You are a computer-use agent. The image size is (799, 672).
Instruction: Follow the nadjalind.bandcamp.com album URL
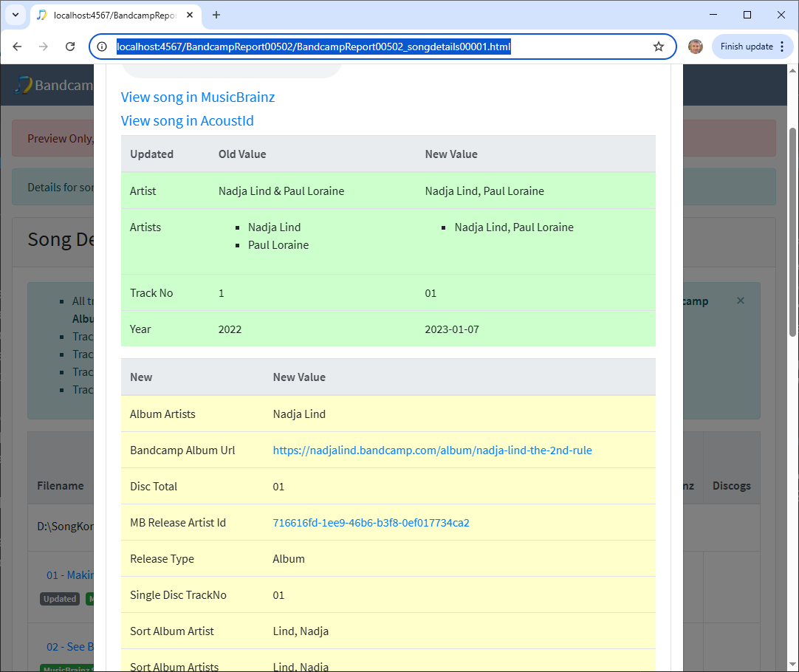tap(432, 450)
